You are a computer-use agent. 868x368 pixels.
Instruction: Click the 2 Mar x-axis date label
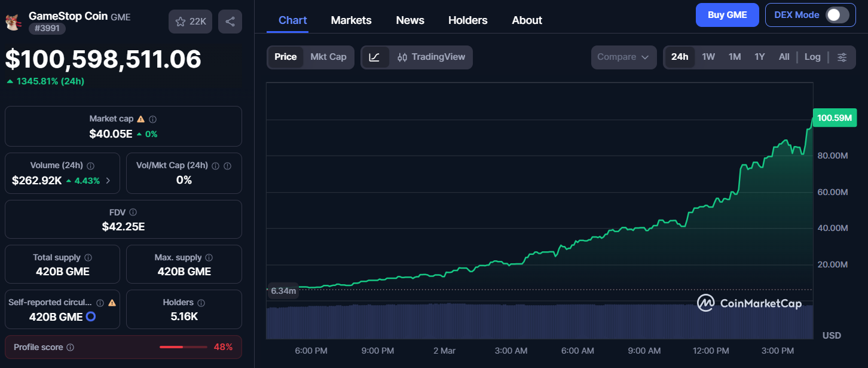click(x=444, y=351)
